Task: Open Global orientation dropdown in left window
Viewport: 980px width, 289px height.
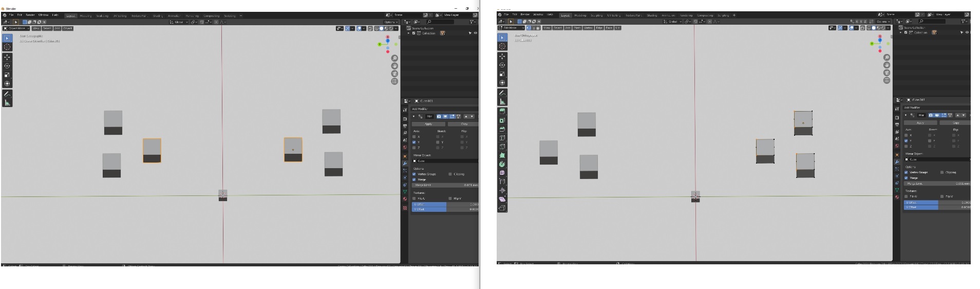Action: tap(178, 22)
